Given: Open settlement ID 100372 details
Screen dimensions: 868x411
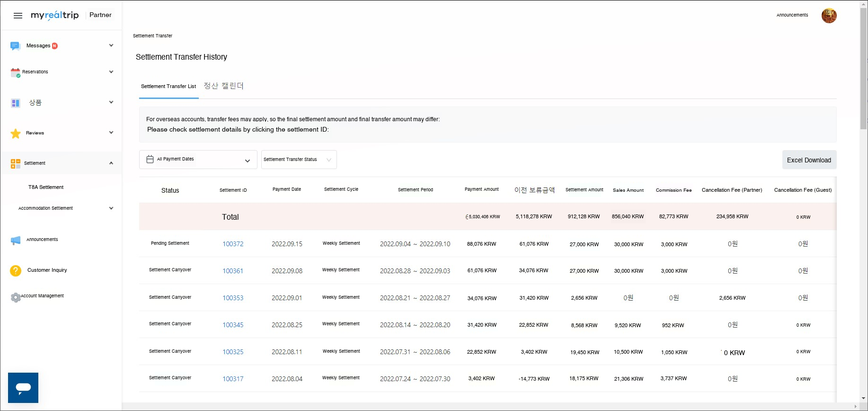Looking at the screenshot, I should [233, 244].
